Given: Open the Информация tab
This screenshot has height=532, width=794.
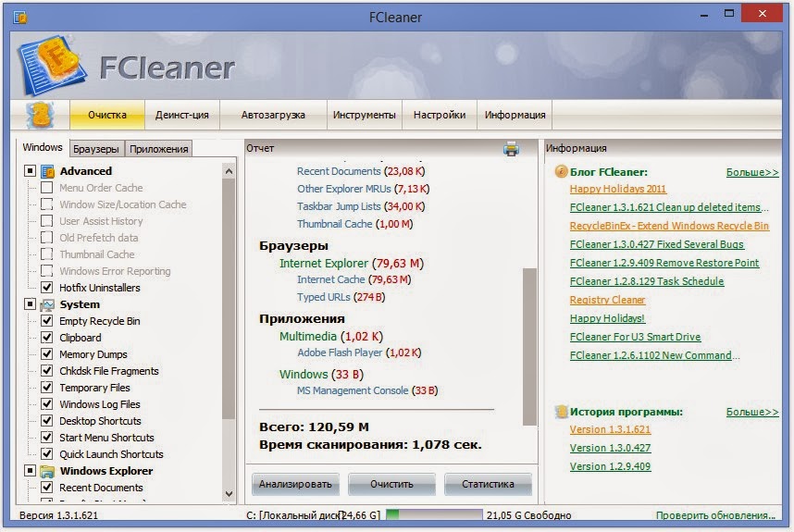Looking at the screenshot, I should click(x=515, y=115).
